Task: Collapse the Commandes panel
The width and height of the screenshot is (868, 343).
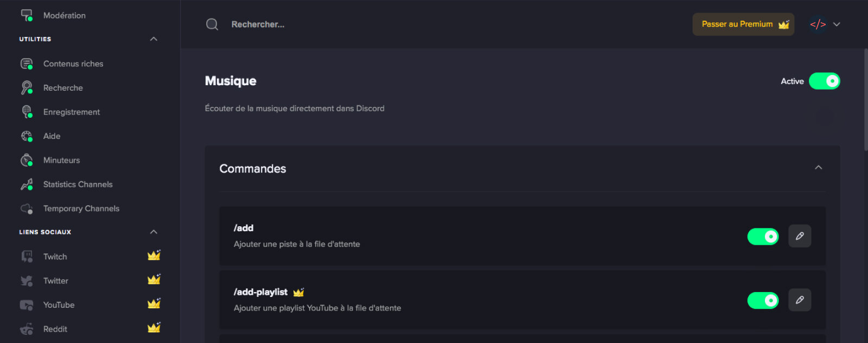Action: tap(819, 168)
